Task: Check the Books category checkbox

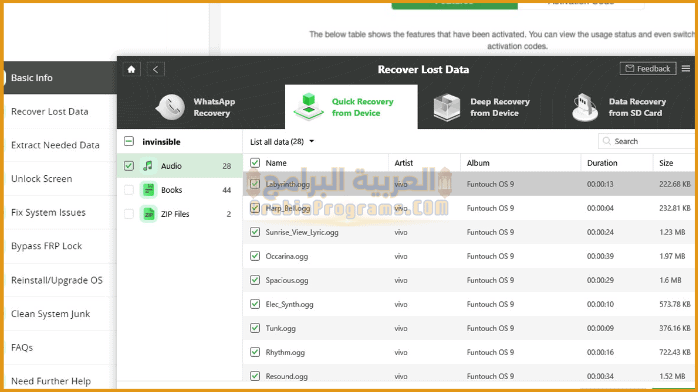Action: pyautogui.click(x=129, y=190)
